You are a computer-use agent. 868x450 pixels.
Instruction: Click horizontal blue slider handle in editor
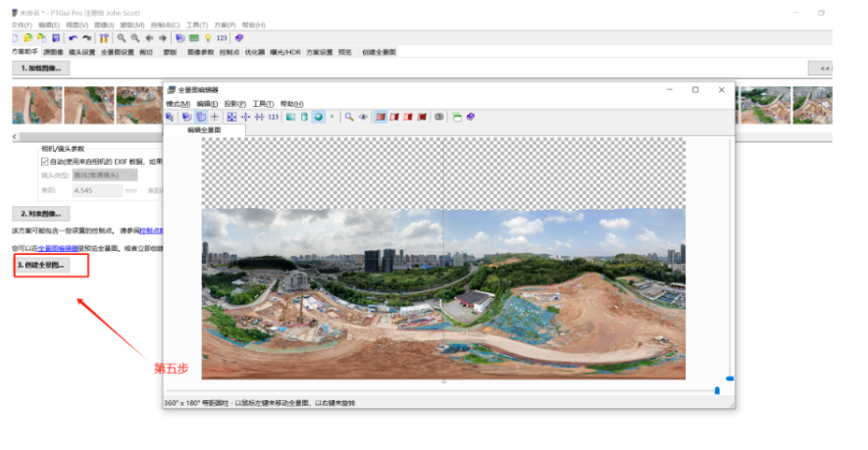coord(717,390)
